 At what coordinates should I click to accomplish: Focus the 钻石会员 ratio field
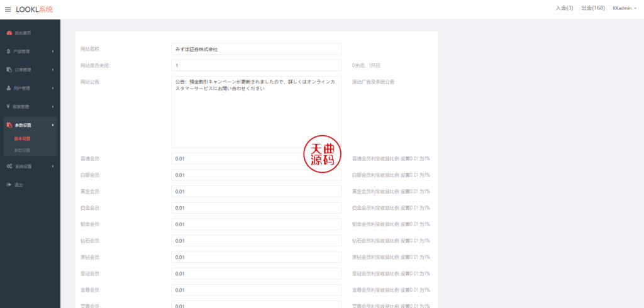tap(257, 241)
